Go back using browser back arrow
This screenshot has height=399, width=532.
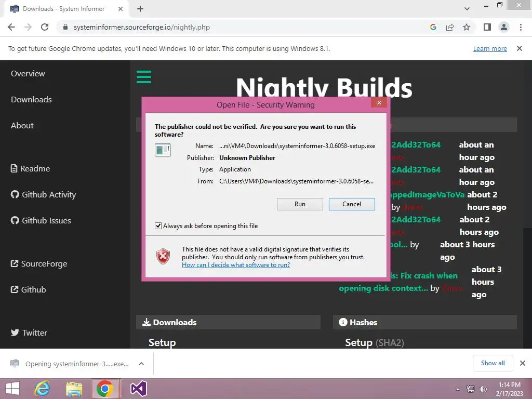11,27
